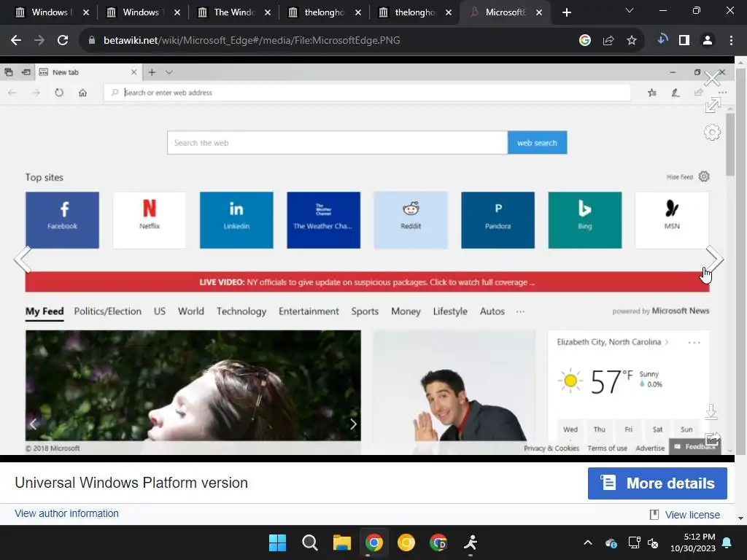This screenshot has height=560, width=747.
Task: Download this file from viewer
Action: (711, 412)
